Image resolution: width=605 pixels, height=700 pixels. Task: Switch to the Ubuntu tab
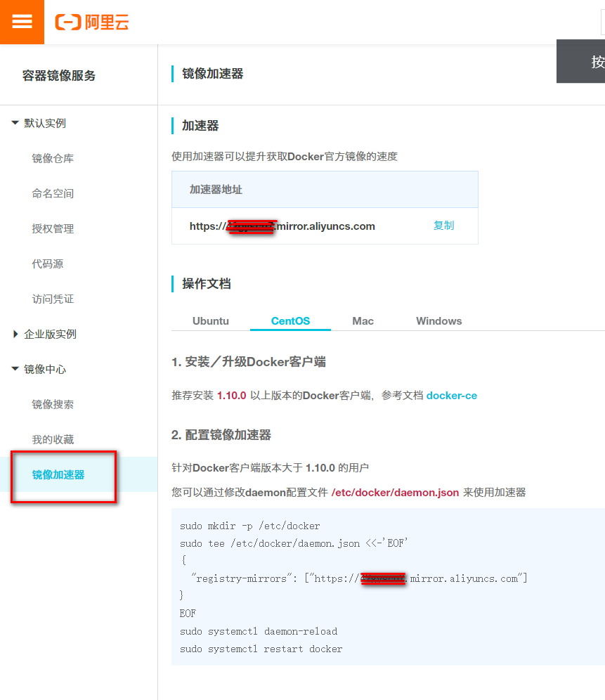211,321
